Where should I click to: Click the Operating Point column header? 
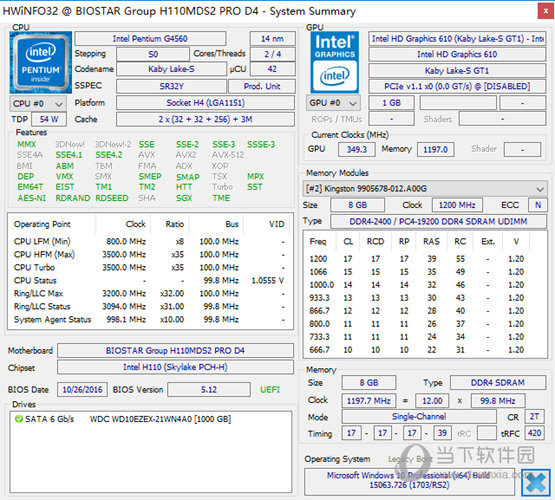pos(42,224)
